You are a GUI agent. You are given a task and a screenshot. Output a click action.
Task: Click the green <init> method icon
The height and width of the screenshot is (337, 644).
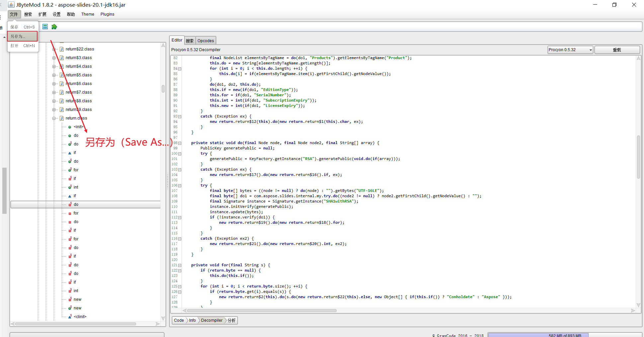coord(70,127)
